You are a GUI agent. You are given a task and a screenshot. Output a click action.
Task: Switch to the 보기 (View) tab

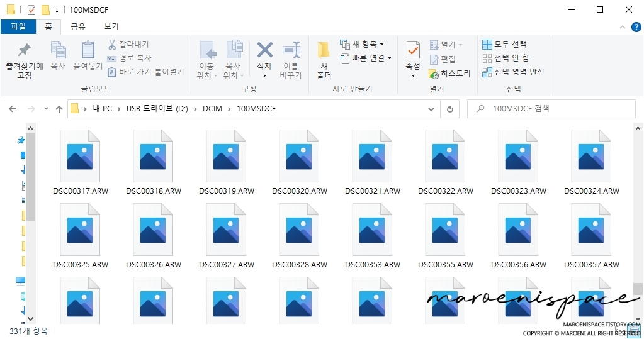click(x=111, y=26)
